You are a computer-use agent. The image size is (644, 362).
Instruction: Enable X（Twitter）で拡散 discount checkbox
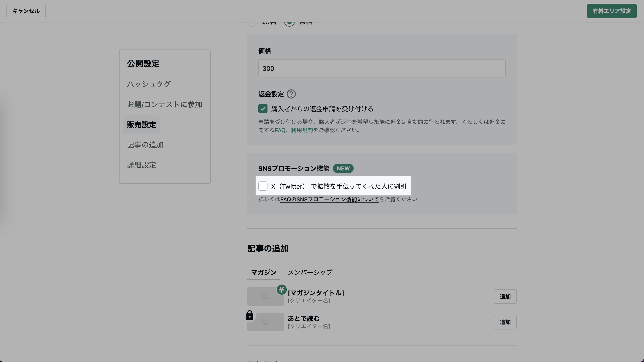click(x=263, y=186)
